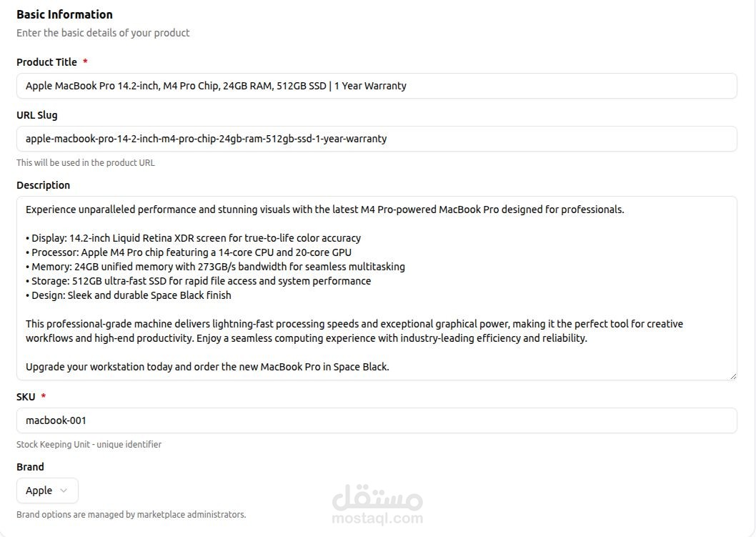Image resolution: width=756 pixels, height=537 pixels.
Task: Click the first Description sentence starting 'Experience unparalleled'
Action: pos(324,210)
